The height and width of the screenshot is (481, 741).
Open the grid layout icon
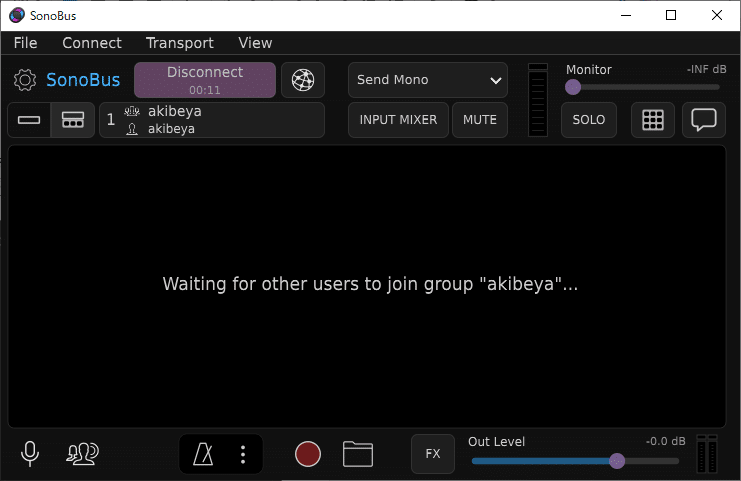click(x=653, y=120)
